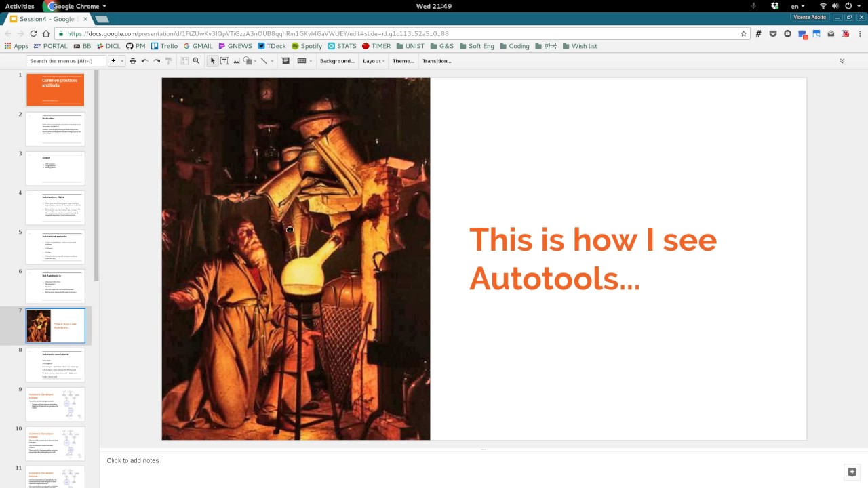Select the Line tool
Screen dimensions: 868x488
point(264,61)
